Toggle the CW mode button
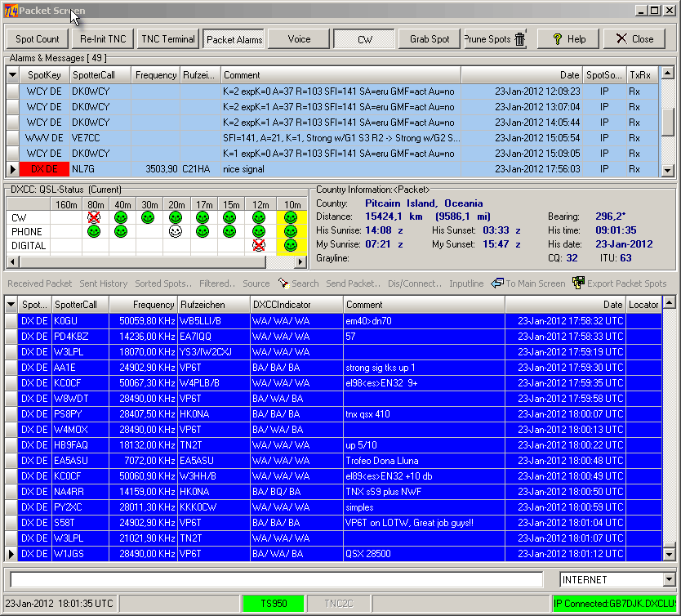 pyautogui.click(x=364, y=38)
